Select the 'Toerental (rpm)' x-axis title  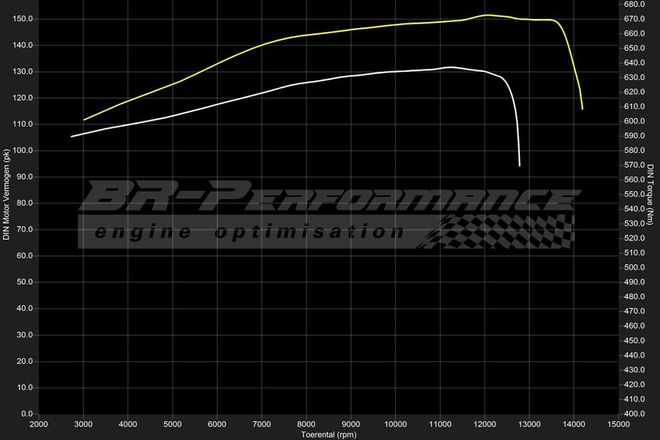[329, 434]
